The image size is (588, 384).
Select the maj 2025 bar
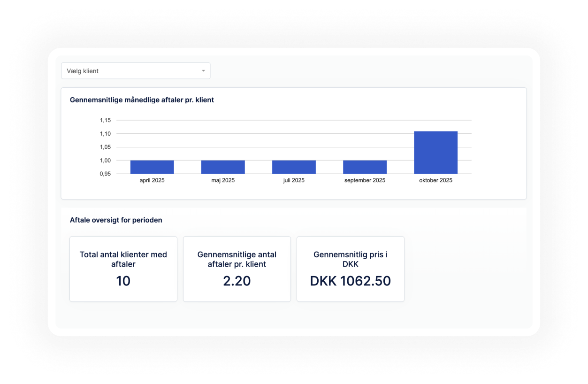(x=223, y=167)
